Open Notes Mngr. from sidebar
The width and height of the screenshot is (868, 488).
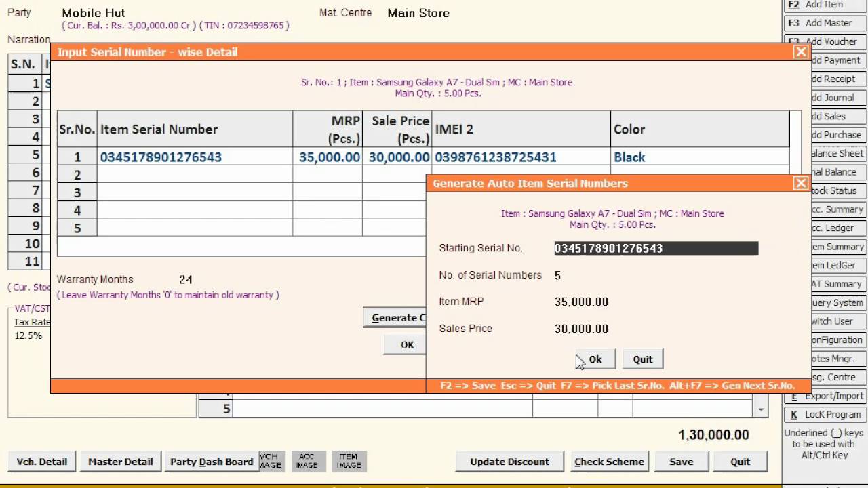pyautogui.click(x=839, y=359)
